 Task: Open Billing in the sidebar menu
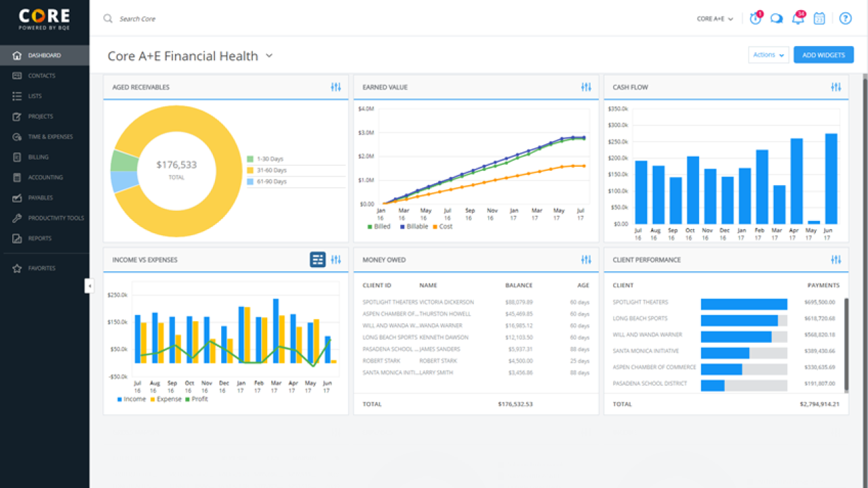(38, 157)
